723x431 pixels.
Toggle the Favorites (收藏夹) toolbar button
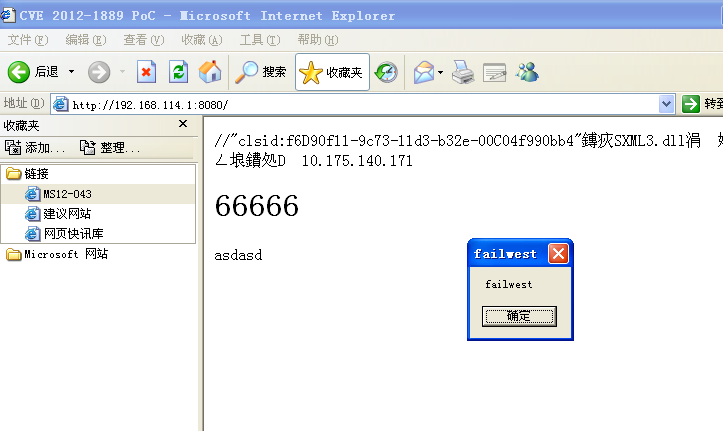click(333, 72)
